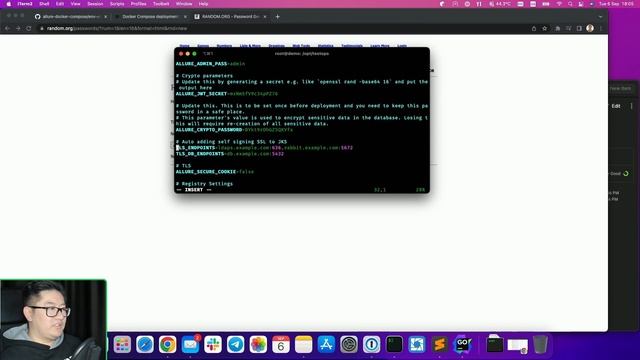Click the share icon in address bar
Screen dimensions: 640x360
click(534, 28)
